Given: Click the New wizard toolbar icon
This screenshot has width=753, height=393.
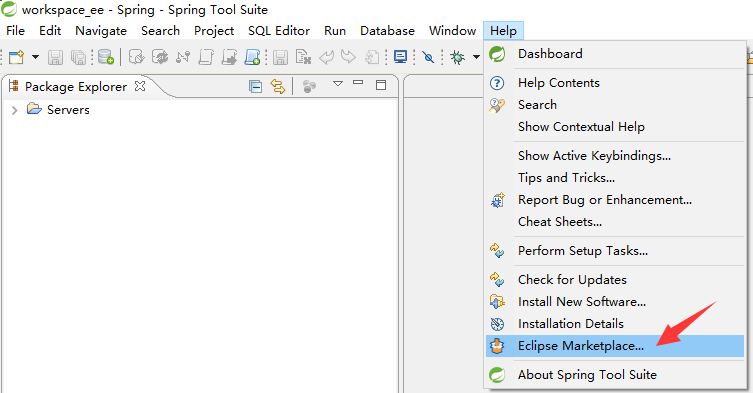Looking at the screenshot, I should [x=16, y=57].
